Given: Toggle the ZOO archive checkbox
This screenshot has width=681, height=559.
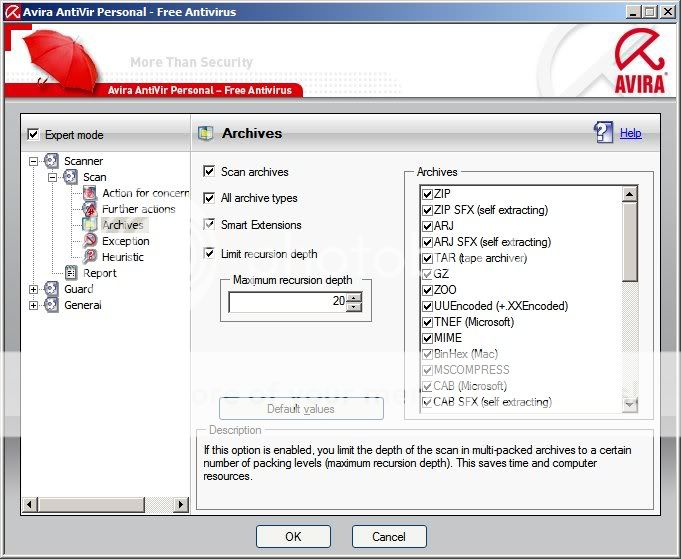Looking at the screenshot, I should pyautogui.click(x=427, y=290).
